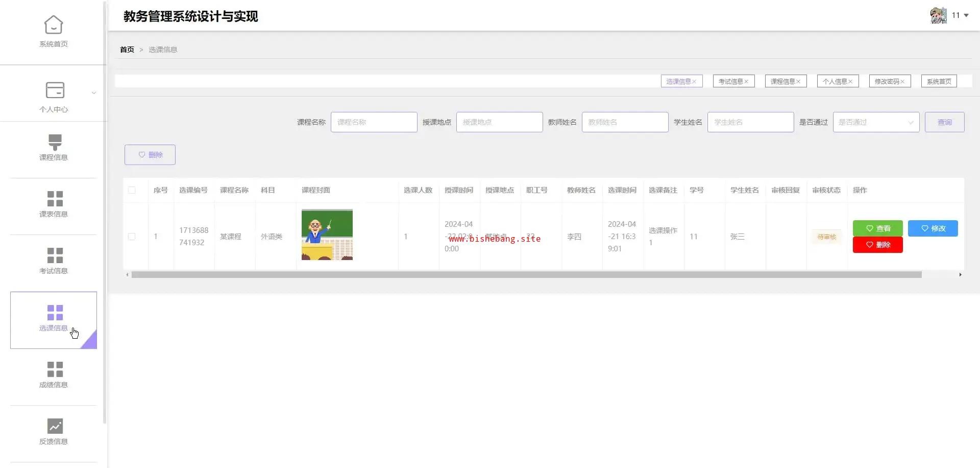Click the batch 删除 button above table
Viewport: 980px width, 468px height.
pyautogui.click(x=150, y=155)
